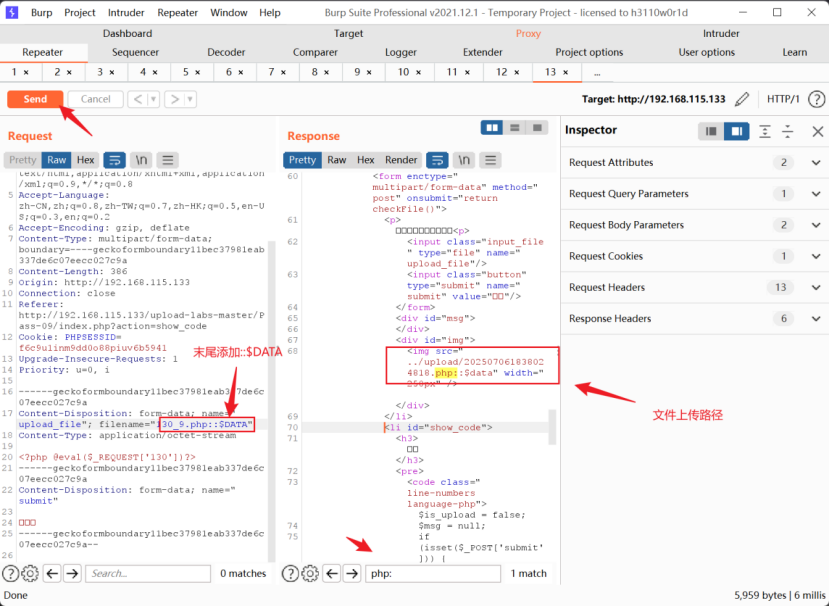Click the HTTP/1 protocol label
The width and height of the screenshot is (830, 606).
(783, 99)
